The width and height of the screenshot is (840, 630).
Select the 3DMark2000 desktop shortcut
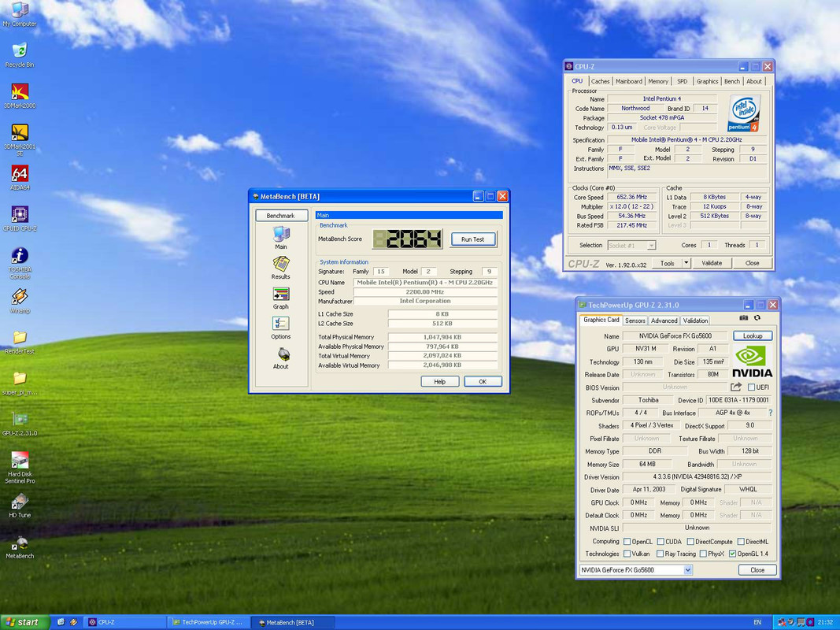coord(20,95)
